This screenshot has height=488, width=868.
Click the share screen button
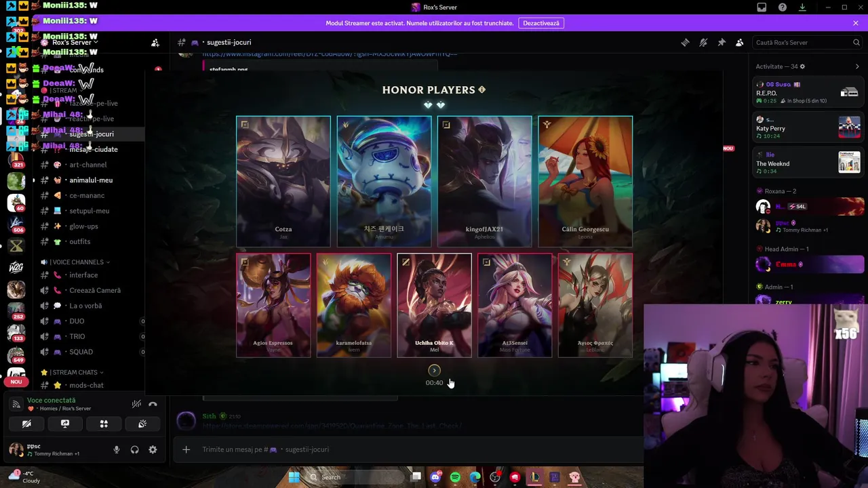click(65, 424)
